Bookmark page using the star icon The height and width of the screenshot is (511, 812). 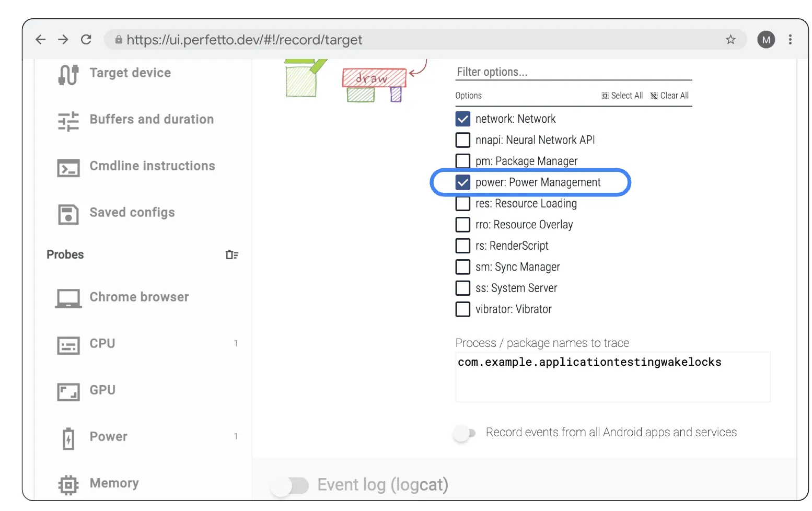tap(730, 40)
